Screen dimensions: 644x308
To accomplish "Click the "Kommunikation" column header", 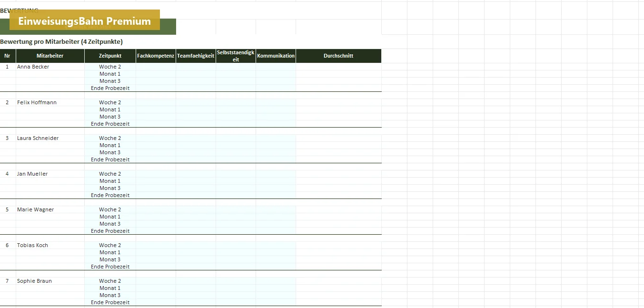I will tap(276, 56).
